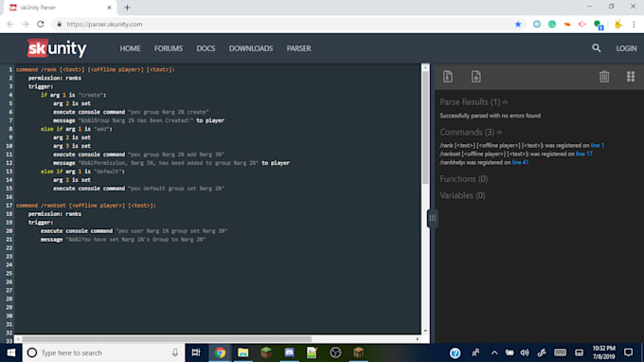Open site search with the magnifier icon
Screen dimensions: 644x362
pos(597,48)
